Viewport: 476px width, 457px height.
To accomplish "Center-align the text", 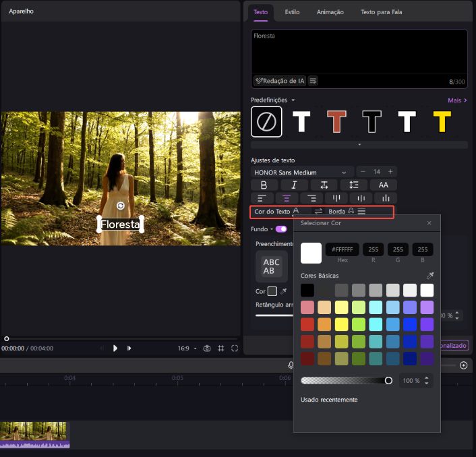I will tap(287, 198).
